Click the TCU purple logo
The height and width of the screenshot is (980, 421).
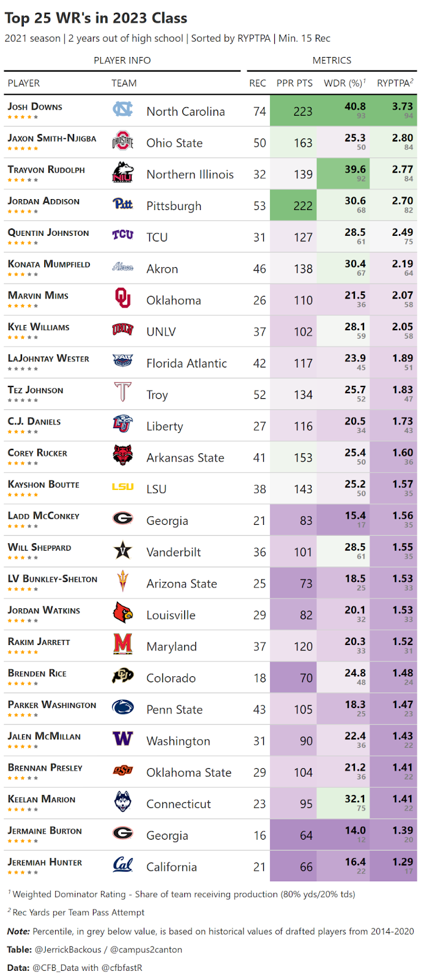pos(122,235)
